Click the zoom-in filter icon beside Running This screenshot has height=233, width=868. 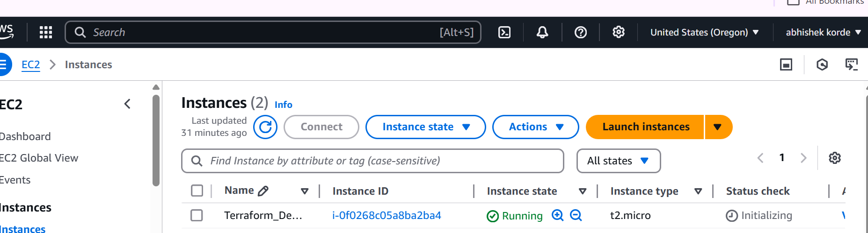(558, 215)
